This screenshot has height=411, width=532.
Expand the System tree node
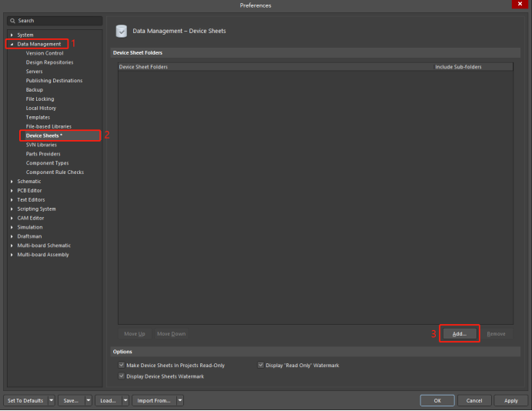point(12,35)
